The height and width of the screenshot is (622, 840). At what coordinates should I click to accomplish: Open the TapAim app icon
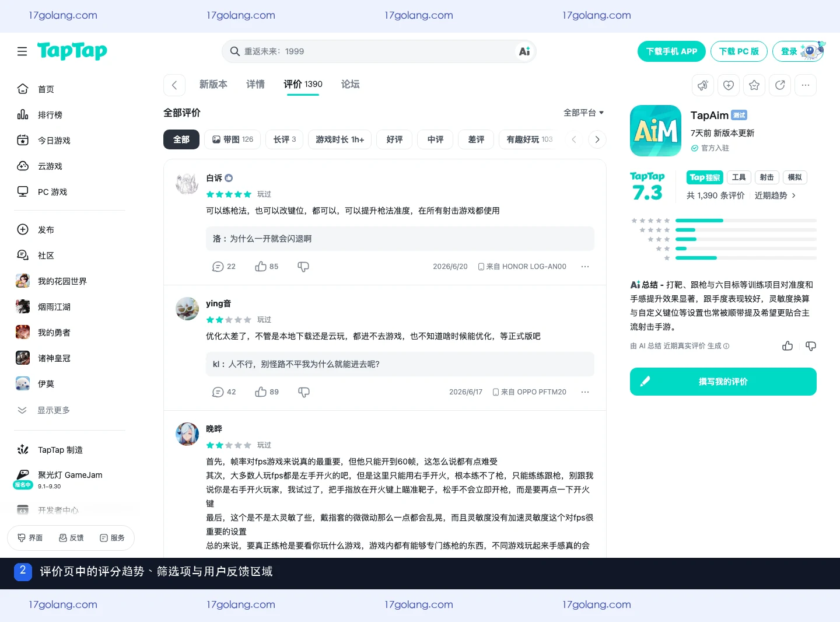point(656,131)
